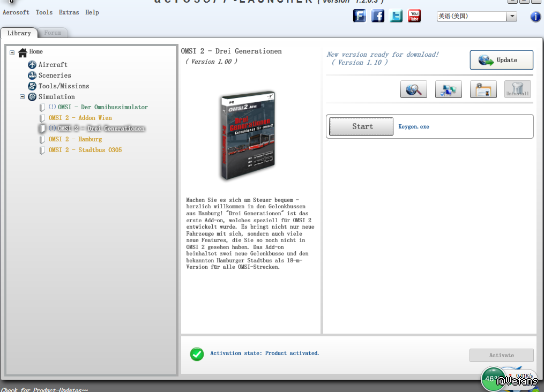Click the product title 'OMSI 2 - Drei Generationen'
Viewport: 544px width, 392px height.
coord(232,51)
